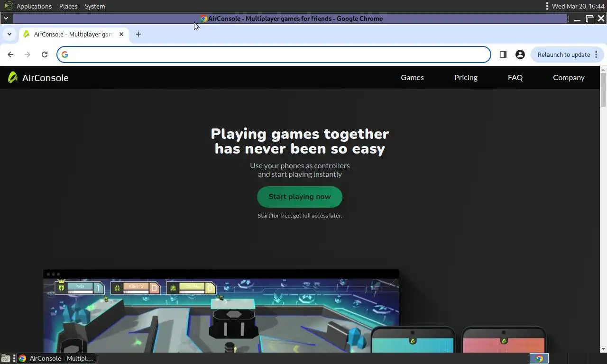Click the Start for free subtitle text
The width and height of the screenshot is (607, 364).
300,215
